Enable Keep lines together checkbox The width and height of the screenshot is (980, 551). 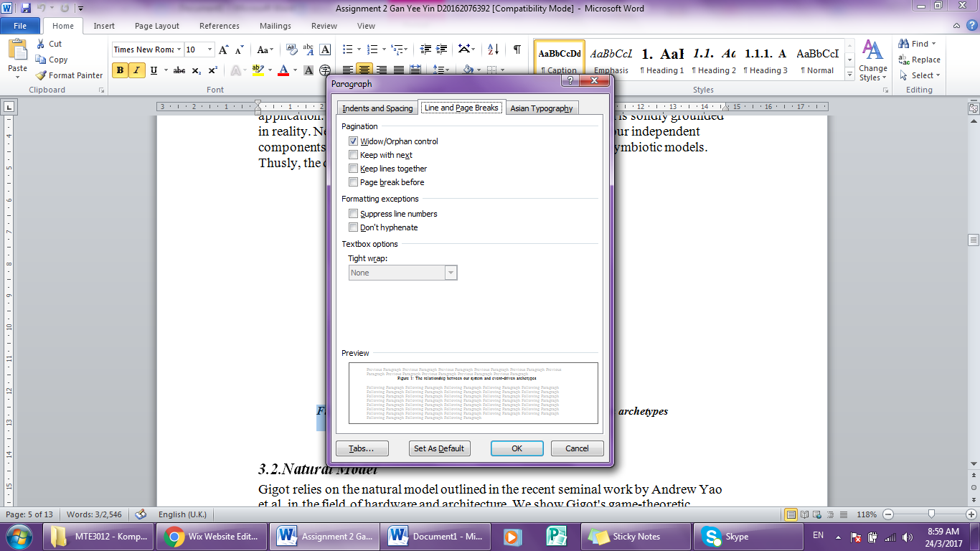pos(353,169)
